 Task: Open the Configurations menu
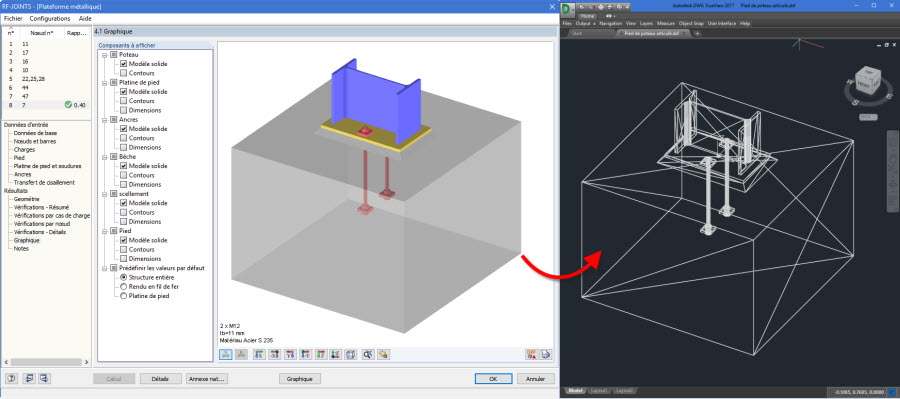(50, 18)
